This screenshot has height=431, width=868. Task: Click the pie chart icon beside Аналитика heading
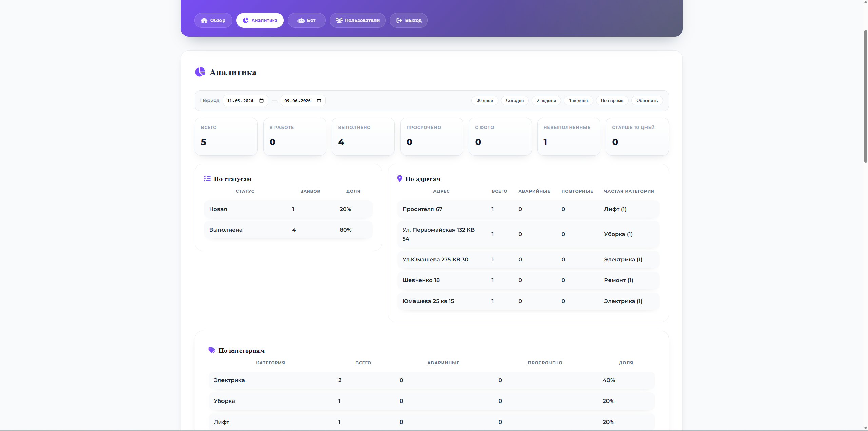(x=200, y=72)
